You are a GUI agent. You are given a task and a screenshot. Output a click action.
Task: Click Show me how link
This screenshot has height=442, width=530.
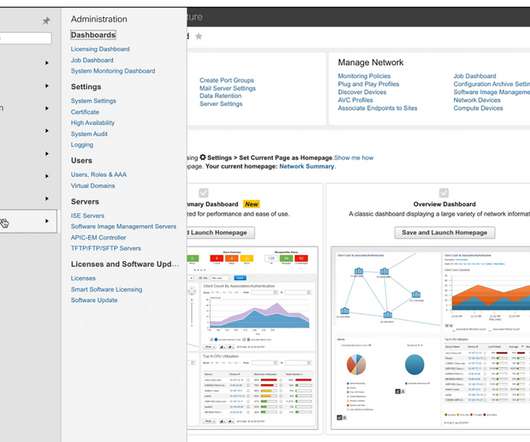(x=354, y=158)
